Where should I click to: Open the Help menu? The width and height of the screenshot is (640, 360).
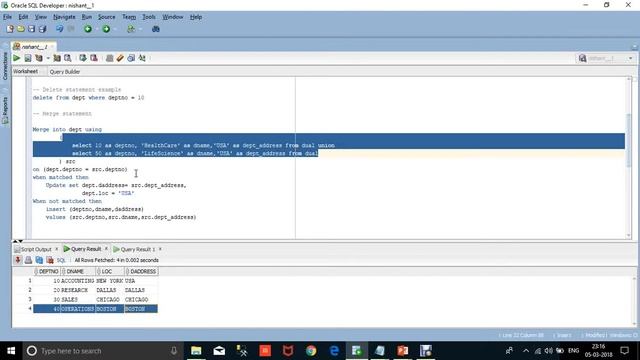(x=196, y=17)
